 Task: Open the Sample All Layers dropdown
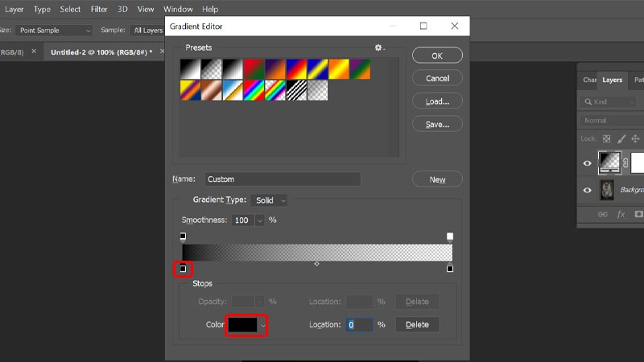pyautogui.click(x=147, y=31)
